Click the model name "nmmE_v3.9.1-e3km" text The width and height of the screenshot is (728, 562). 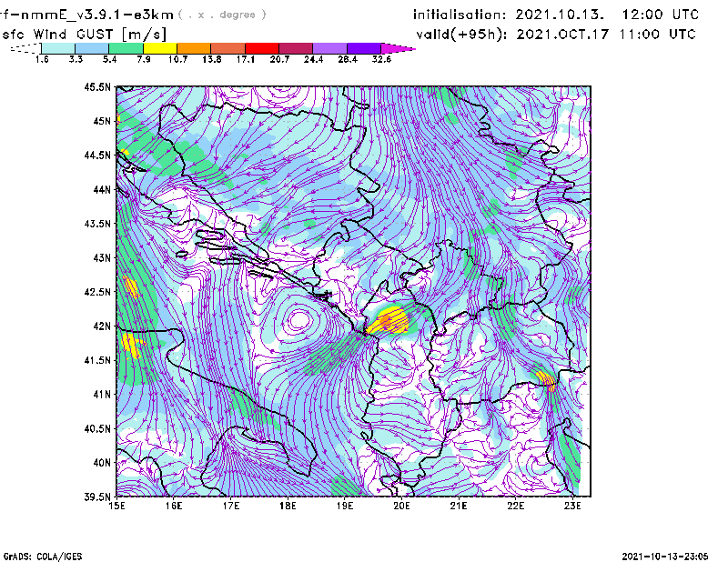pos(98,15)
